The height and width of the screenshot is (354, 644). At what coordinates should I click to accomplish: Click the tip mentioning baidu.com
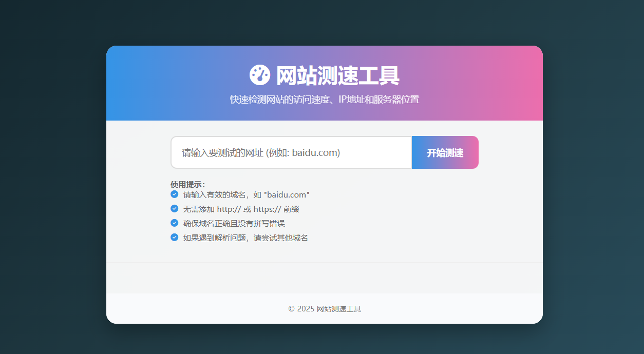click(x=245, y=194)
